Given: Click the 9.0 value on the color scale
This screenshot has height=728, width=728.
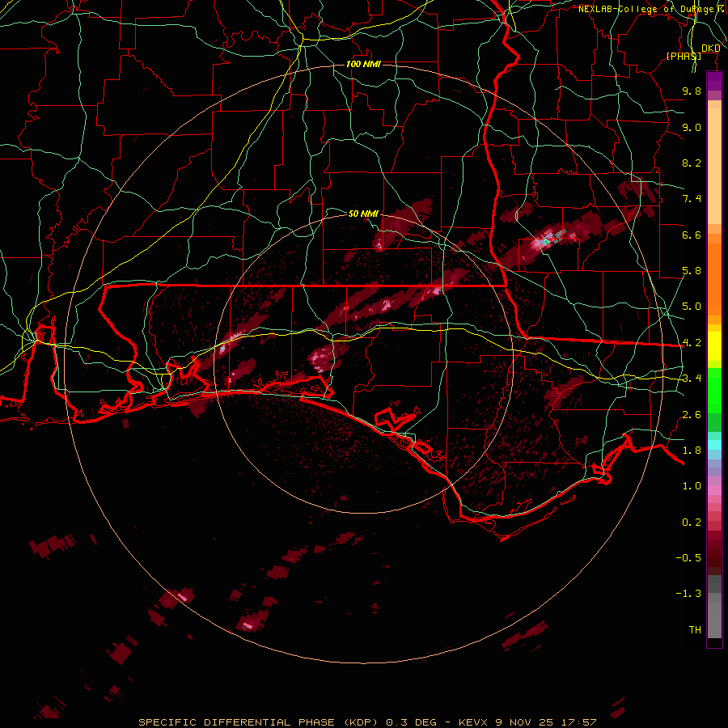Looking at the screenshot, I should (x=692, y=127).
